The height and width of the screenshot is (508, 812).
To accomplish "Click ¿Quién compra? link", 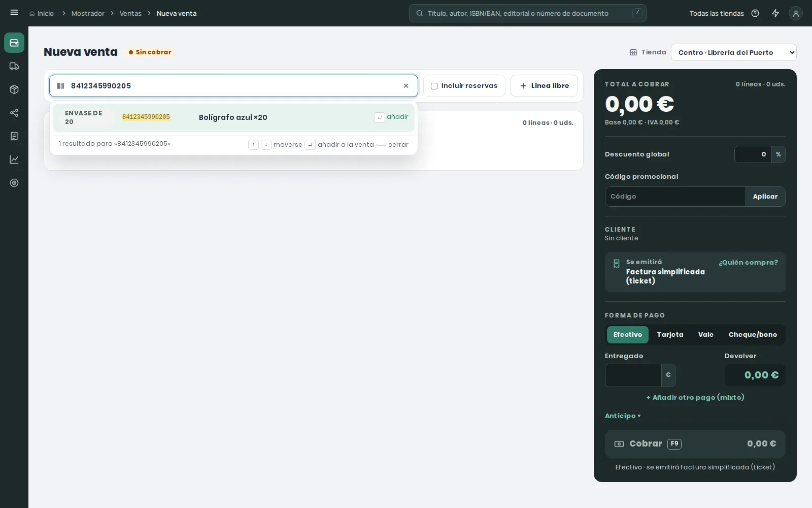I will click(748, 263).
